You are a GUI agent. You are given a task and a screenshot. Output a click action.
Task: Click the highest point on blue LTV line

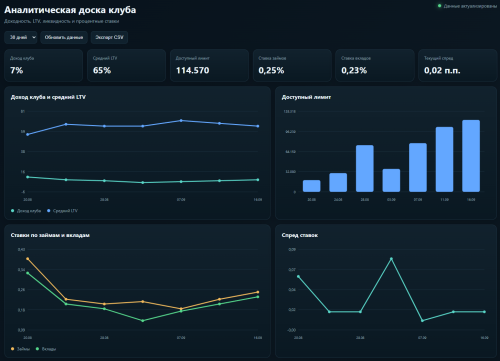click(181, 120)
